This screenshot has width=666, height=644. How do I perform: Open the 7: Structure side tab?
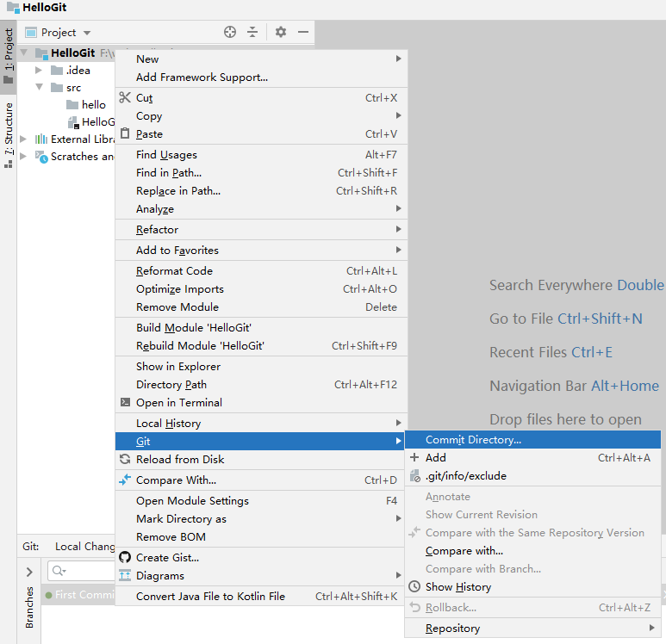click(9, 135)
